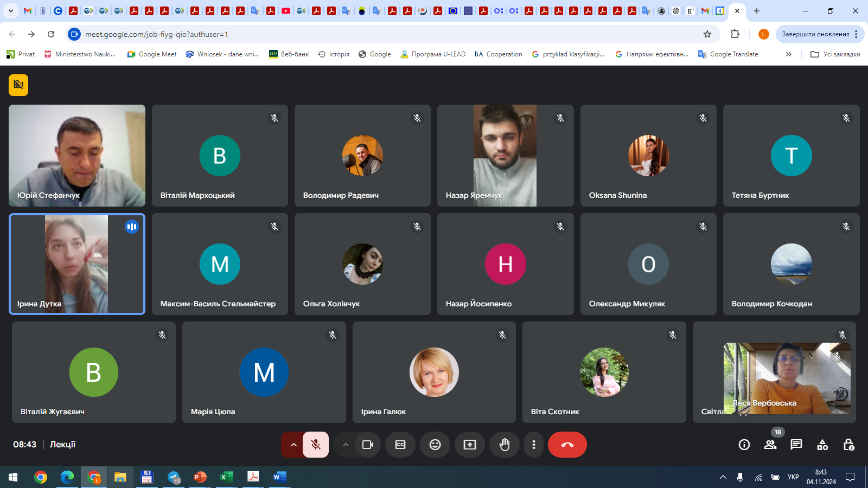This screenshot has width=868, height=488.
Task: Open the emoji reactions button
Action: click(x=435, y=445)
